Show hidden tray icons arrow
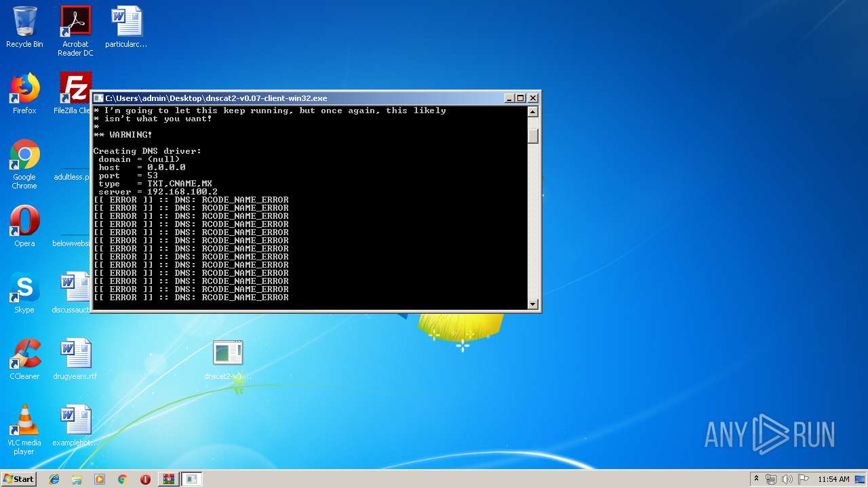 pyautogui.click(x=756, y=479)
